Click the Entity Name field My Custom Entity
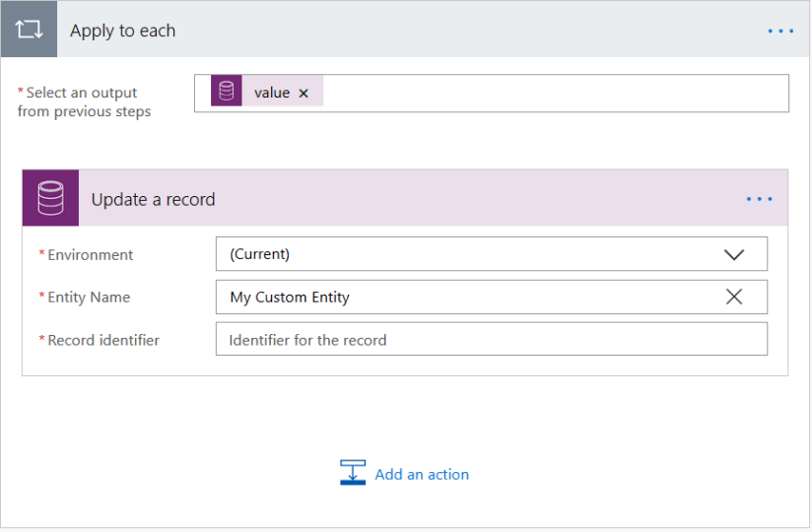Image resolution: width=812 pixels, height=532 pixels. click(492, 298)
